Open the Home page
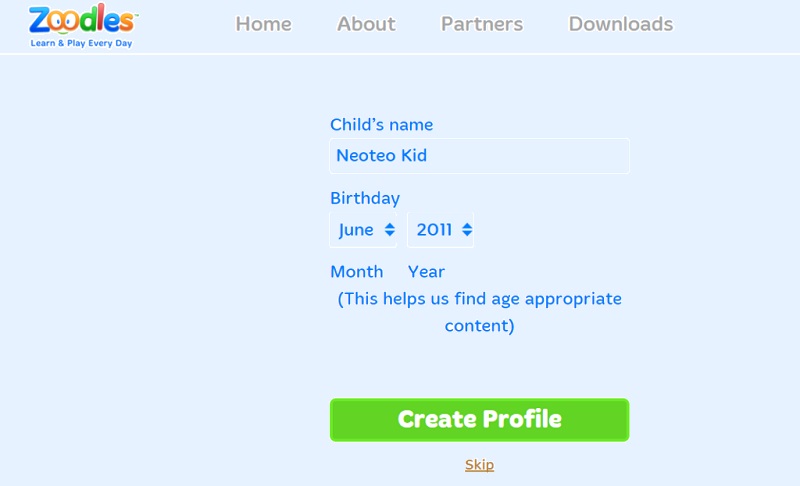 point(263,24)
